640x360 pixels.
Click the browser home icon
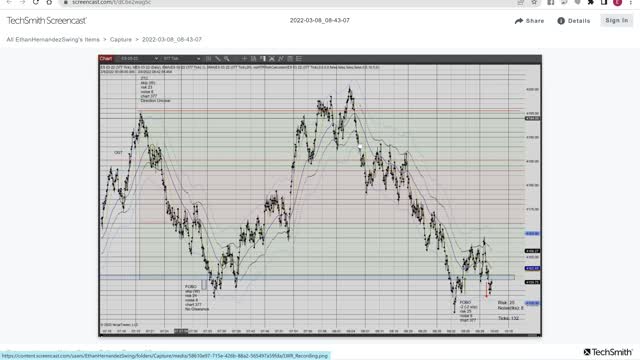tap(49, 2)
